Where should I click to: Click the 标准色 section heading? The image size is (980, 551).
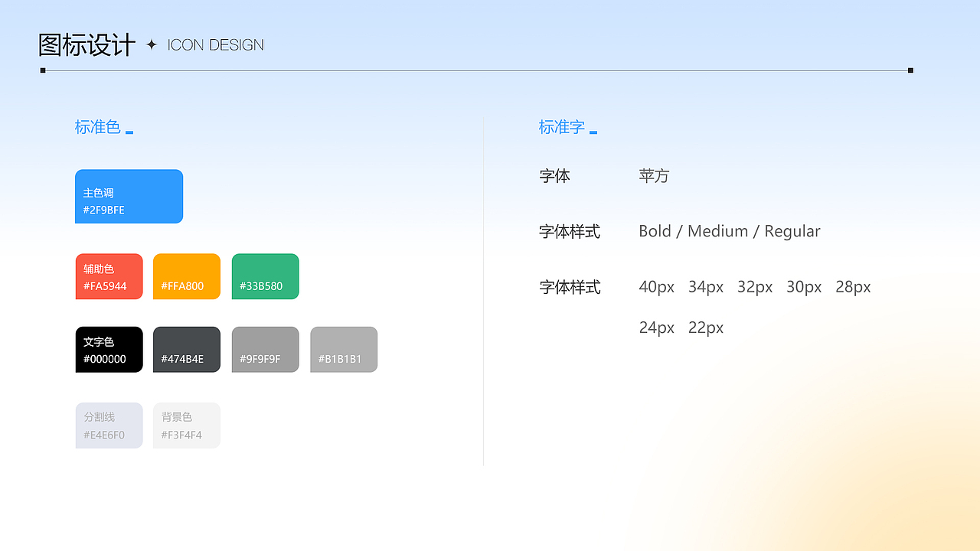pos(98,127)
